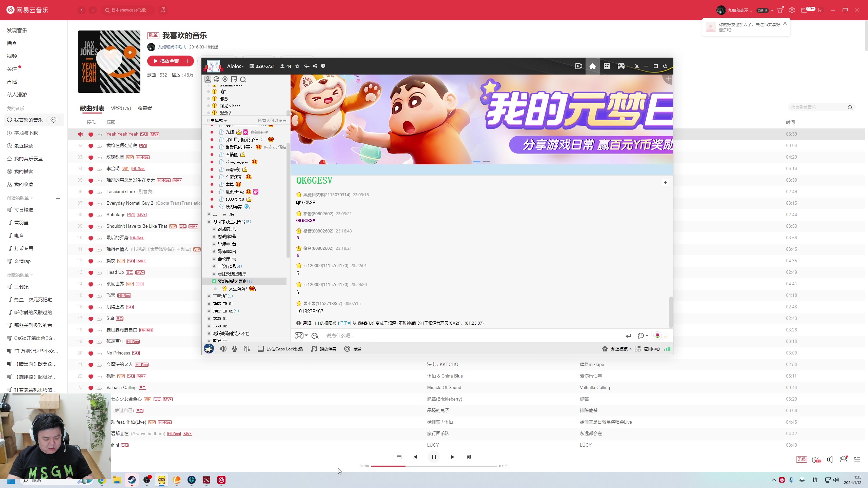The image size is (868, 488).
Task: Open the user list person icon in YY
Action: pos(208,79)
